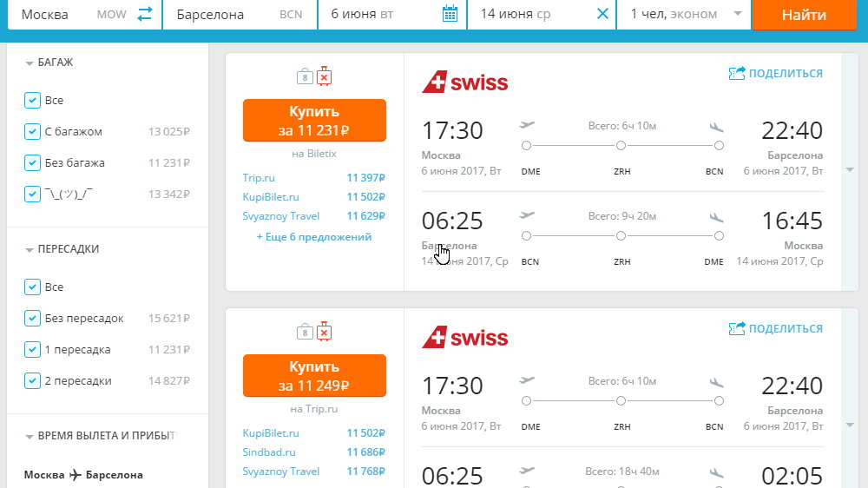
Task: Uncheck the 'С багажом' baggage filter
Action: [x=32, y=132]
